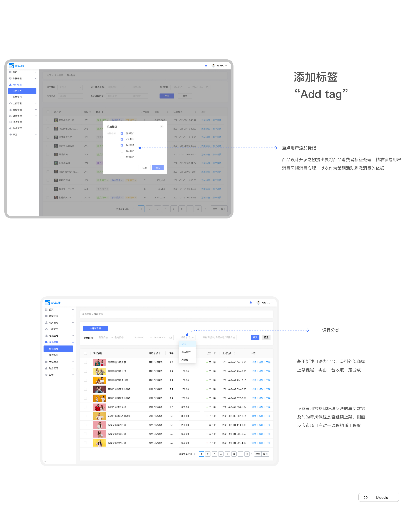Select the checkbox for 英语基础口语启蒙 row
The width and height of the screenshot is (408, 532).
85,362
